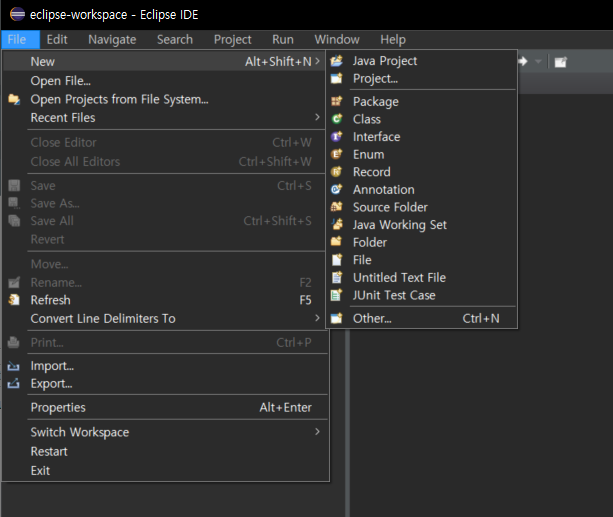Expand Convert Line Delimiters To submenu arrow

(x=317, y=318)
